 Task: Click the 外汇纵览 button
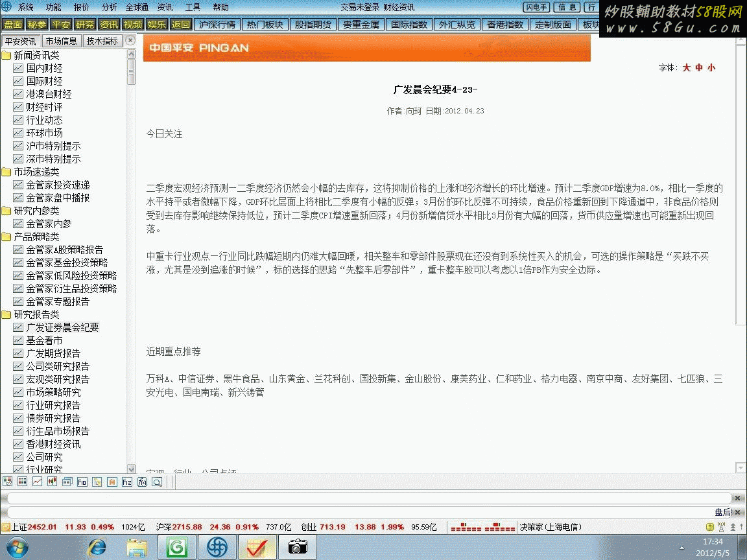pos(457,25)
